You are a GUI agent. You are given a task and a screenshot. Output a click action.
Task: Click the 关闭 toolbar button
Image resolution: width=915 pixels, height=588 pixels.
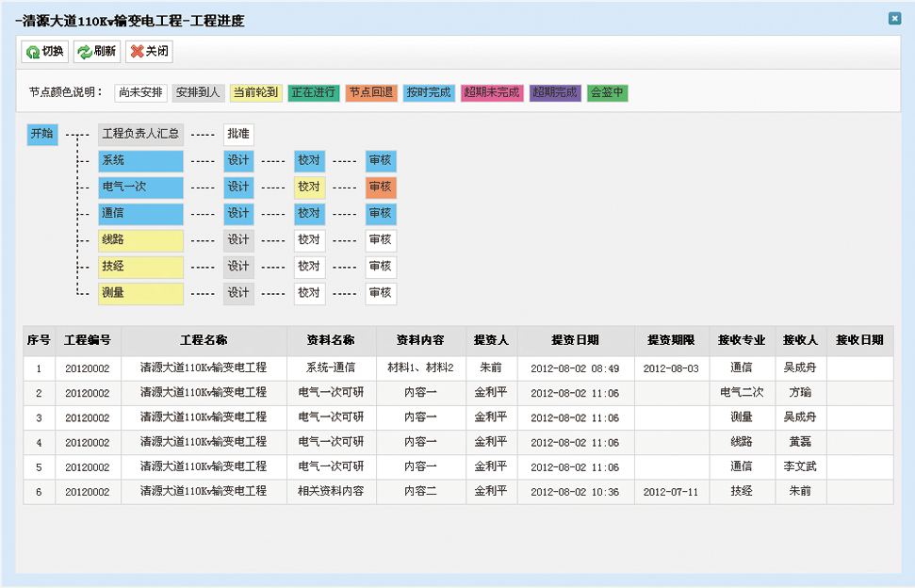click(149, 52)
